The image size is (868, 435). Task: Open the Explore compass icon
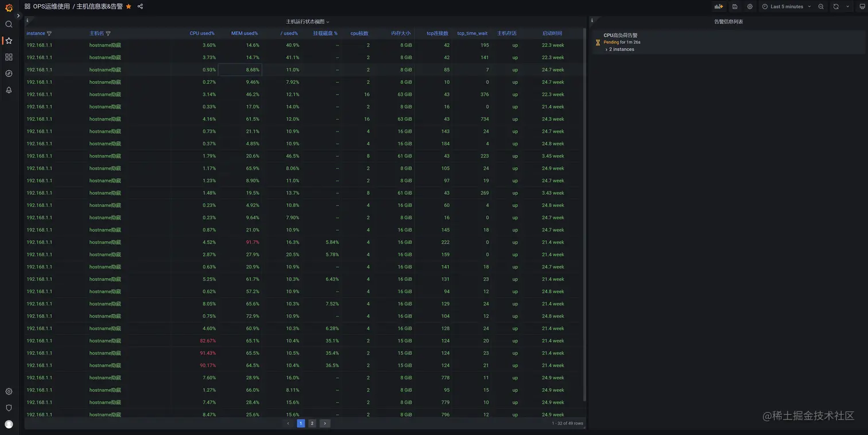(x=9, y=74)
